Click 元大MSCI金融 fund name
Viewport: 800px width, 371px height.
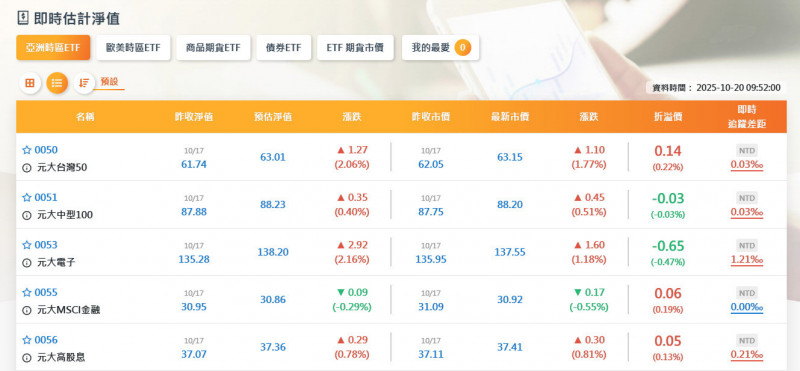pos(69,310)
